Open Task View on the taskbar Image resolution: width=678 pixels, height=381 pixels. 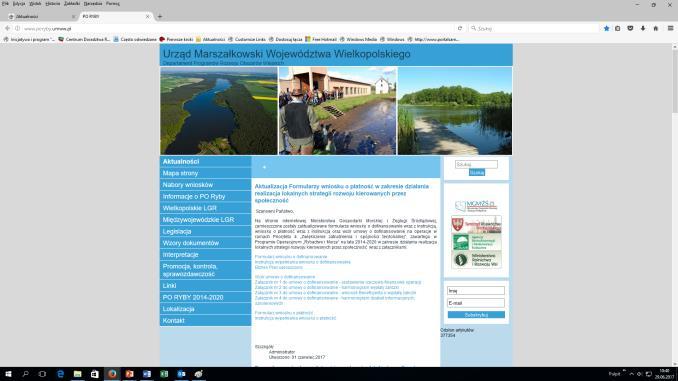click(x=42, y=374)
